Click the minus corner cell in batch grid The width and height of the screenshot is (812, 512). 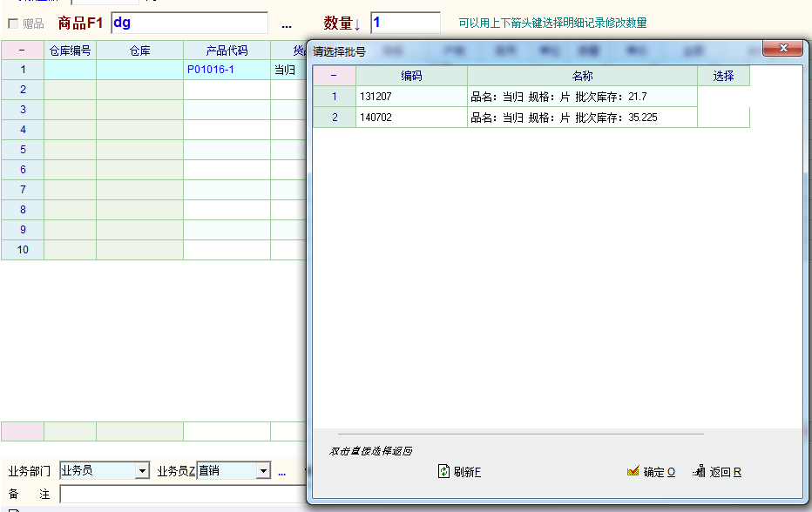[x=335, y=76]
